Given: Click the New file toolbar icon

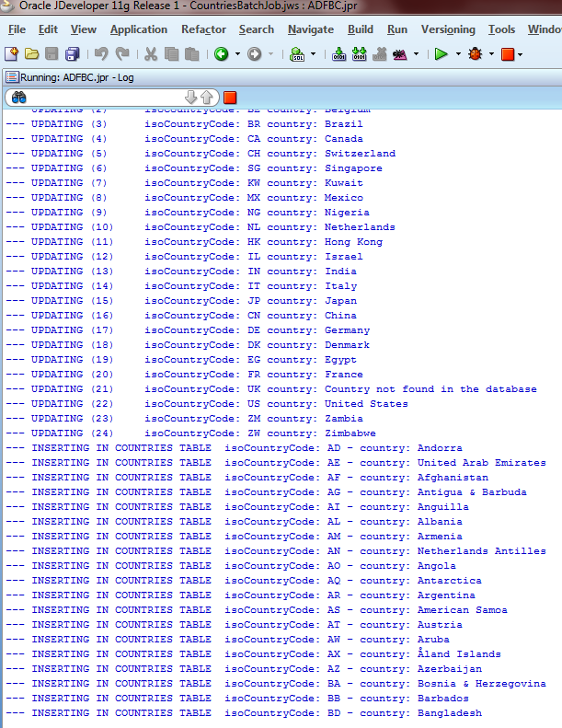Looking at the screenshot, I should pyautogui.click(x=13, y=54).
